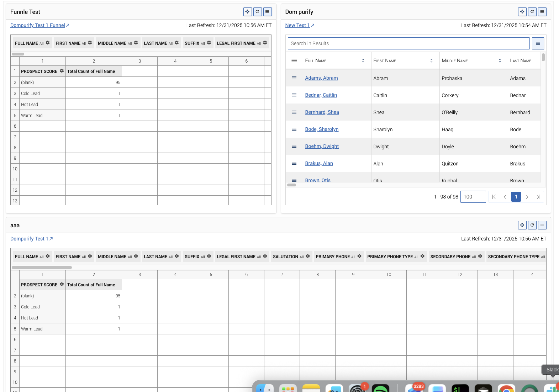This screenshot has width=559, height=392.
Task: Open the Dom purify panel hamburger menu
Action: coord(542,12)
